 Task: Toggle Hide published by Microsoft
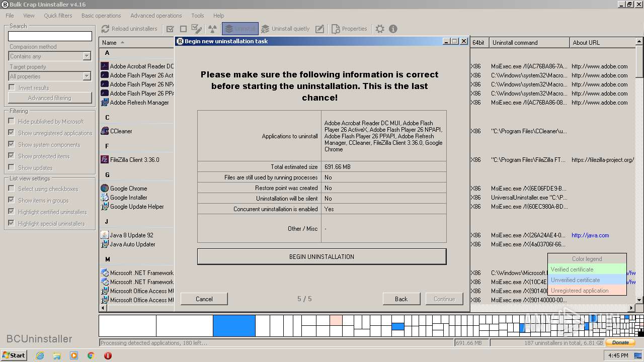(12, 121)
